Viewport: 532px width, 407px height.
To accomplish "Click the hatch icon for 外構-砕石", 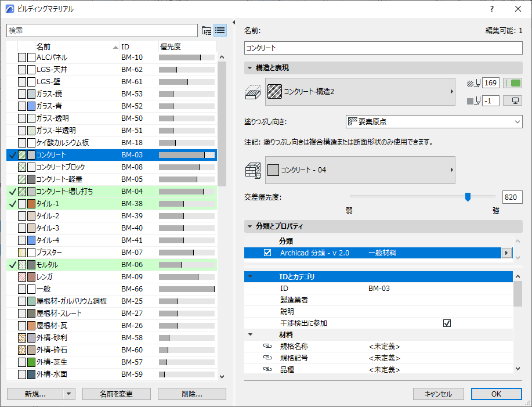I will 22,350.
